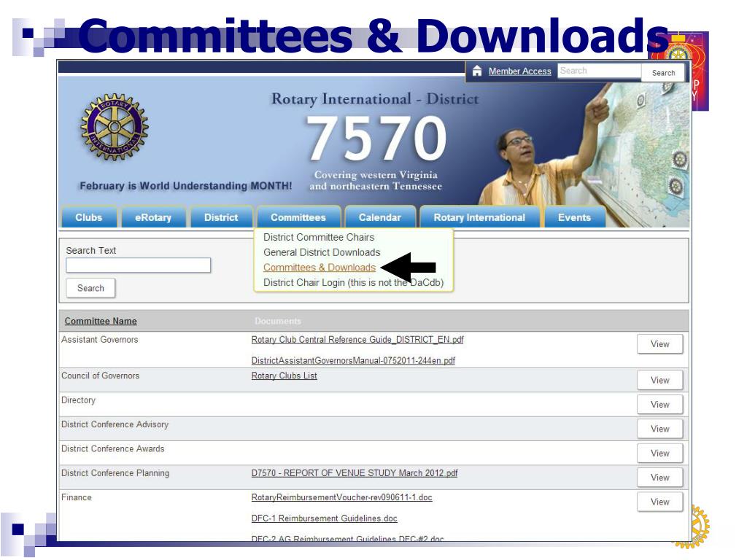This screenshot has height=560, width=747.
Task: Click the top-right Search button
Action: coord(663,72)
